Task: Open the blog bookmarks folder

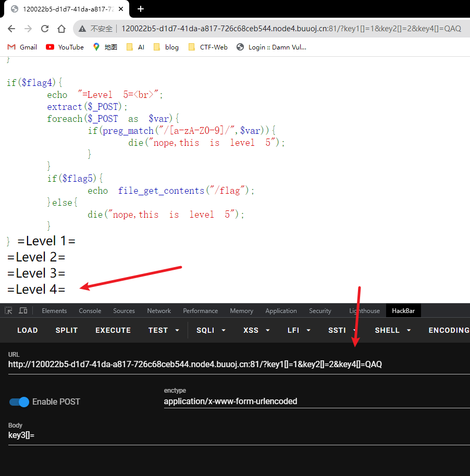Action: click(x=166, y=47)
